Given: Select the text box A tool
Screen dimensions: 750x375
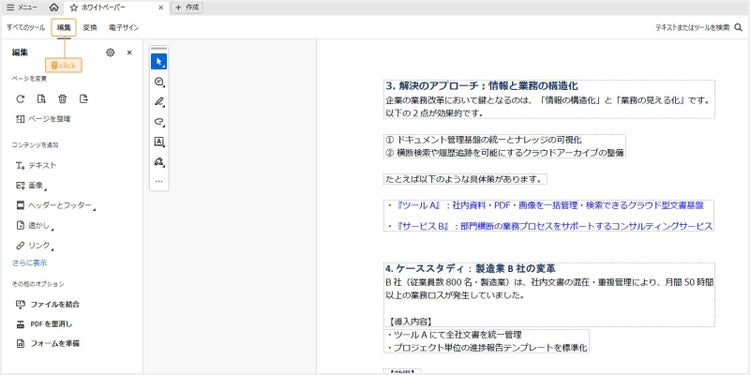Looking at the screenshot, I should pos(159,142).
